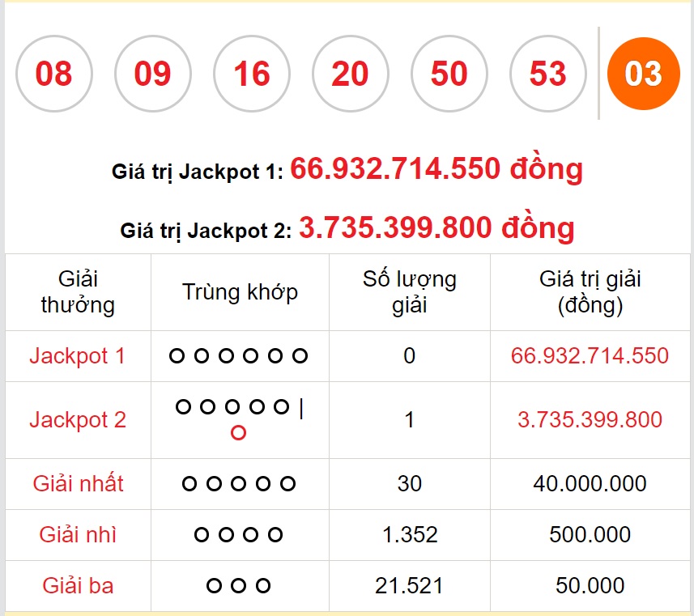694x616 pixels.
Task: Click the Trùng khớp column header
Action: pos(240,292)
